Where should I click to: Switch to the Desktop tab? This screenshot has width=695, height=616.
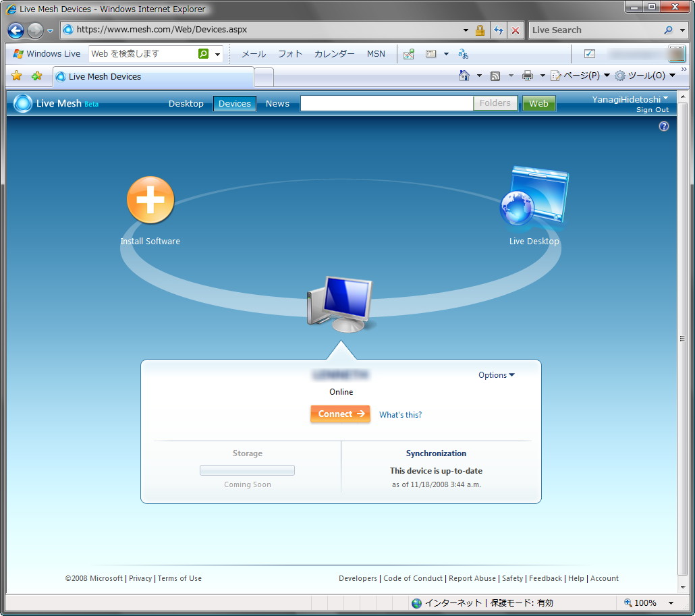(x=186, y=103)
